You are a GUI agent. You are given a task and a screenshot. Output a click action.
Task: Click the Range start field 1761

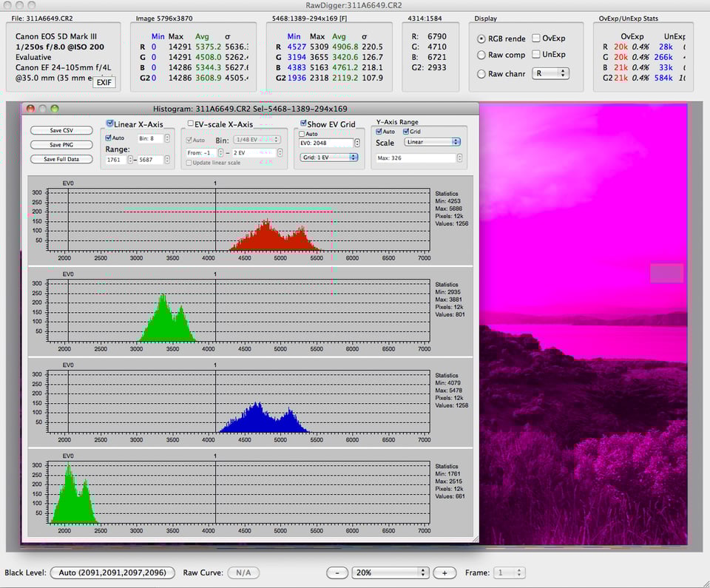tap(115, 160)
